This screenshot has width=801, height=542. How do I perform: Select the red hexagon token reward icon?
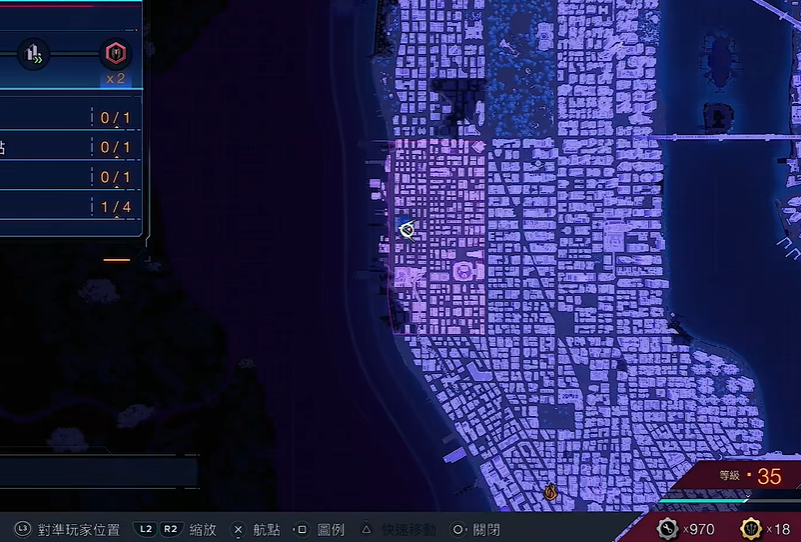115,54
